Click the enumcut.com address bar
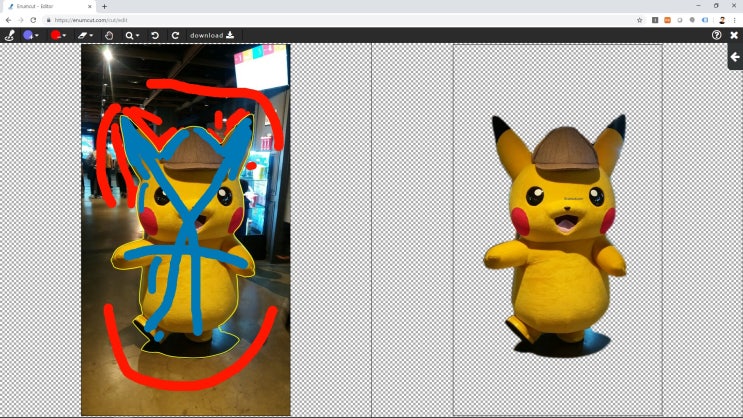The image size is (743, 418). tap(344, 20)
